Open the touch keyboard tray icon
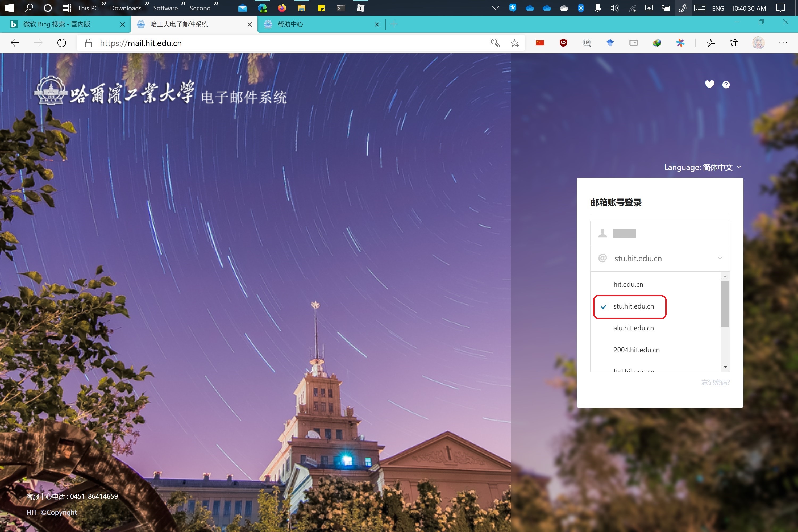Viewport: 798px width, 532px height. pos(700,8)
